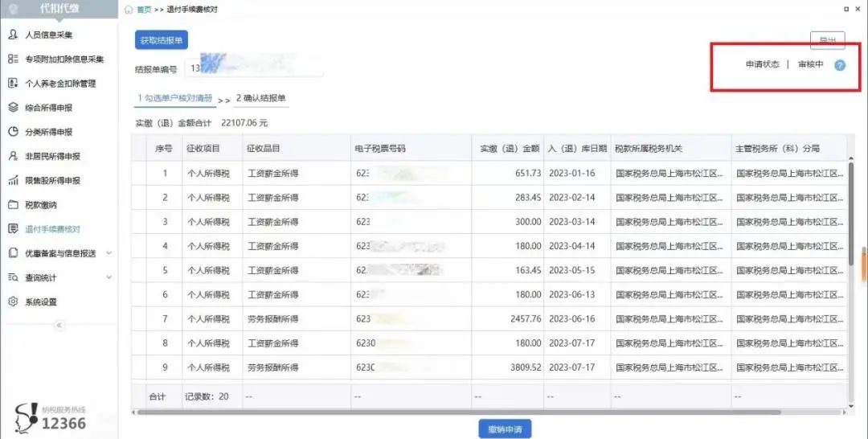Click the 专项附加扣除信息采集 list icon

coord(13,59)
